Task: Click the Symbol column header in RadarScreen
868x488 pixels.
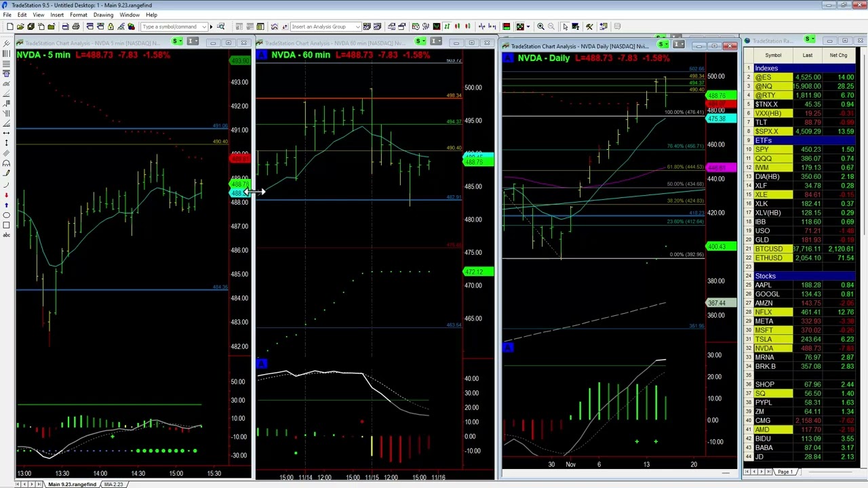Action: tap(773, 56)
